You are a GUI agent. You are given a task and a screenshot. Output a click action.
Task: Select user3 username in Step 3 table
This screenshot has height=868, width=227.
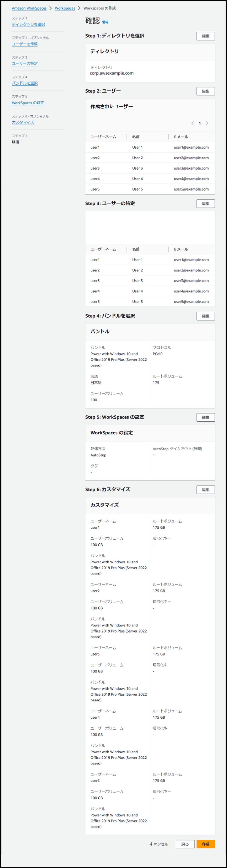tap(95, 281)
